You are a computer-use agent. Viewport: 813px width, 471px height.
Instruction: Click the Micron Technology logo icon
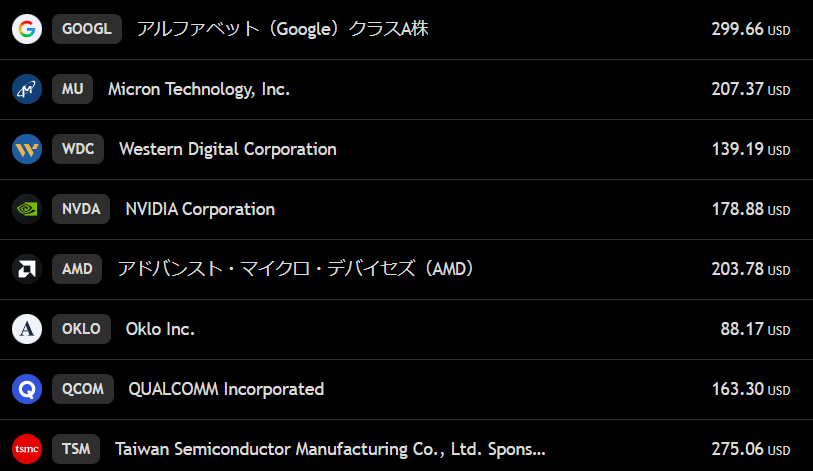27,89
